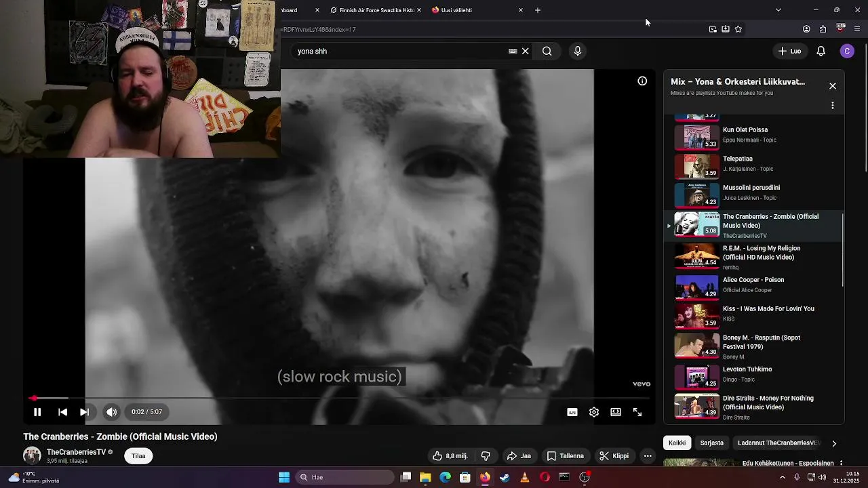Open TheCranberriesTV channel avatar

32,455
